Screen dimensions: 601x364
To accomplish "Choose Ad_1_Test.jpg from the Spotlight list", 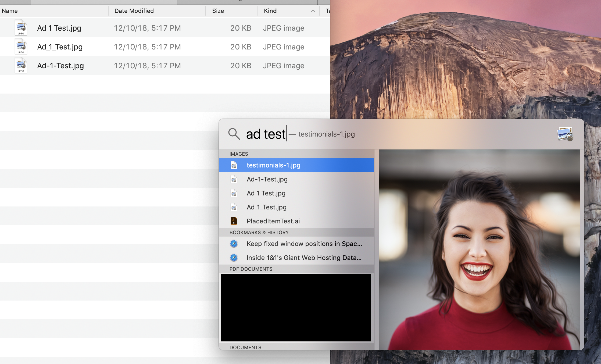I will [x=267, y=207].
